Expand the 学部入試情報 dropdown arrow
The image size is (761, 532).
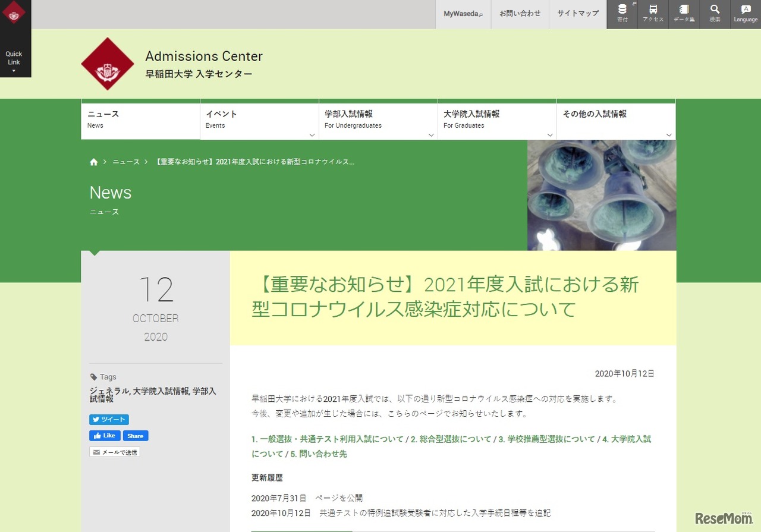coord(431,135)
